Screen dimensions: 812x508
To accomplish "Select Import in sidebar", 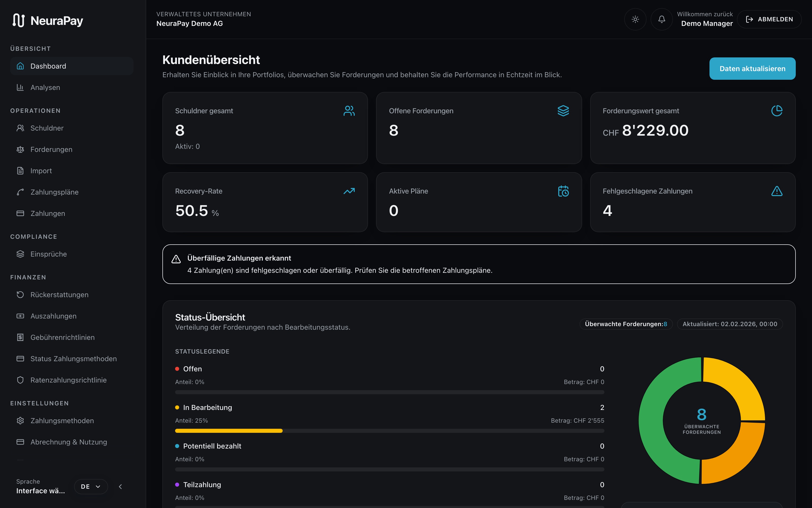I will 72,171.
